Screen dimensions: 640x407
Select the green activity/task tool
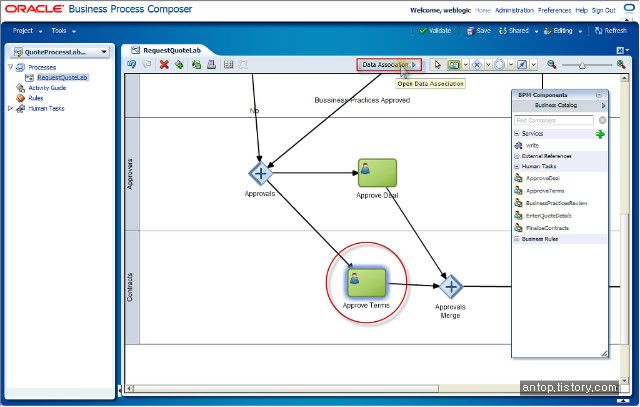click(x=453, y=64)
